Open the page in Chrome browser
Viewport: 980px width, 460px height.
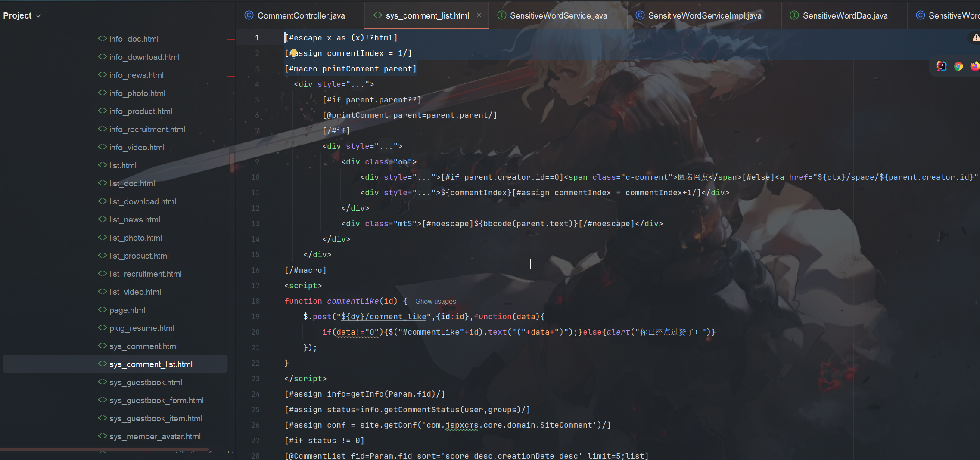[x=958, y=66]
